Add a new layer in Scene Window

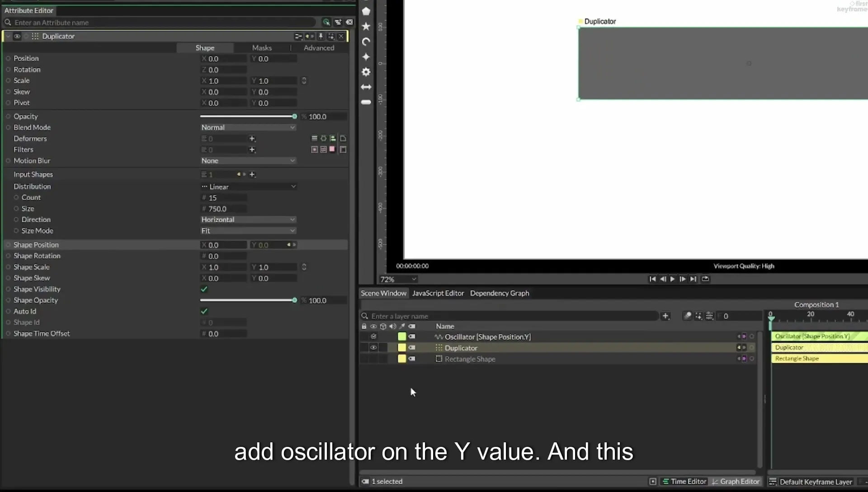point(665,316)
